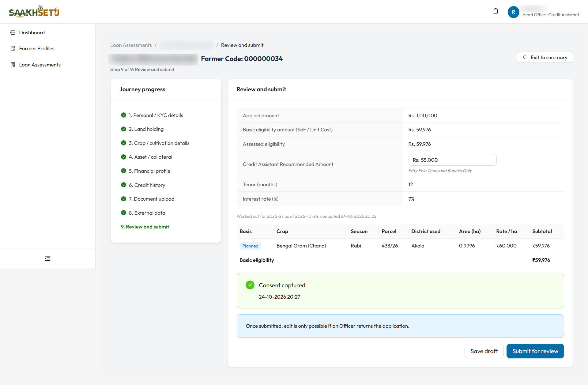Screen dimensions: 588x385
Task: Click the District used column header
Action: click(x=426, y=231)
